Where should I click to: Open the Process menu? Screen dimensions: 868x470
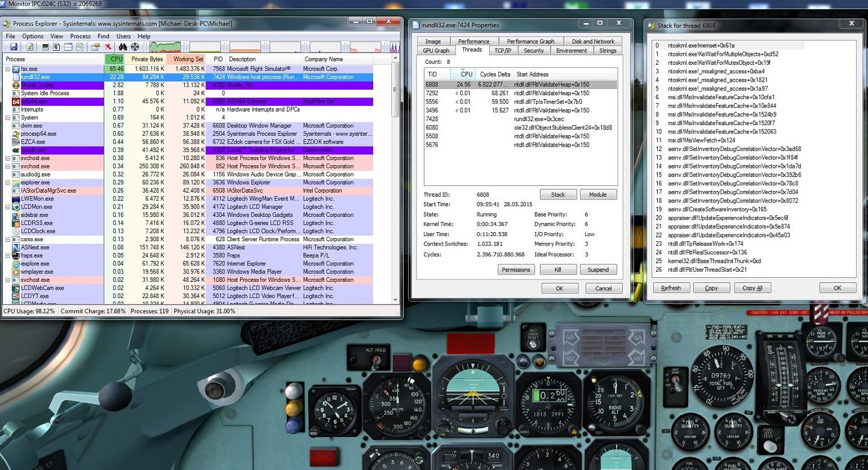pos(80,36)
